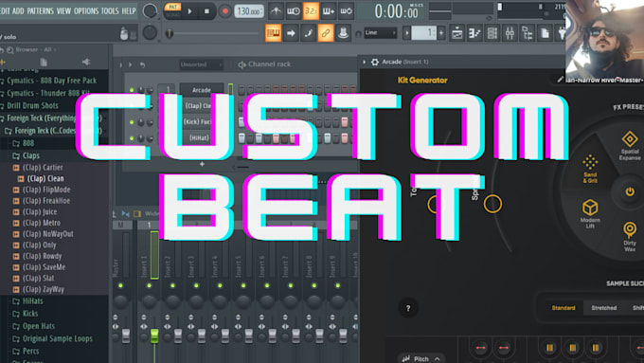The height and width of the screenshot is (363, 644).
Task: Click the project file page icon in toolbar
Action: [545, 33]
